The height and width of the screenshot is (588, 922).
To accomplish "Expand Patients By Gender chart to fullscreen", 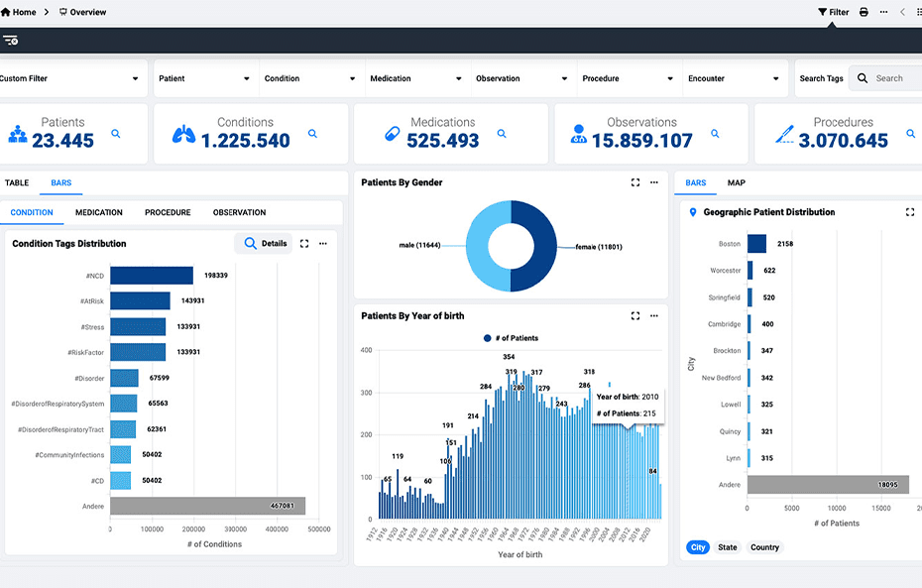I will tap(635, 182).
